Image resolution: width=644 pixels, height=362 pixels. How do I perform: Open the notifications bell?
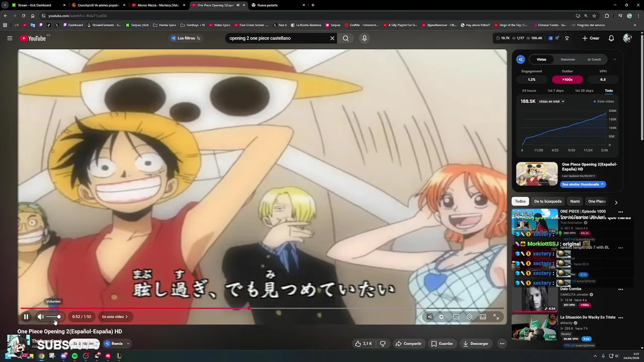611,38
